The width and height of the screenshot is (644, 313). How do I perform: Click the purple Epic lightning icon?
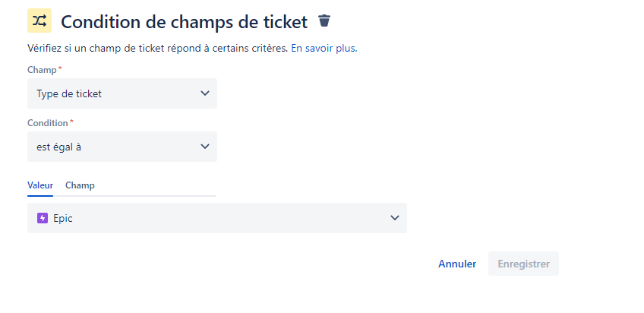pos(43,218)
